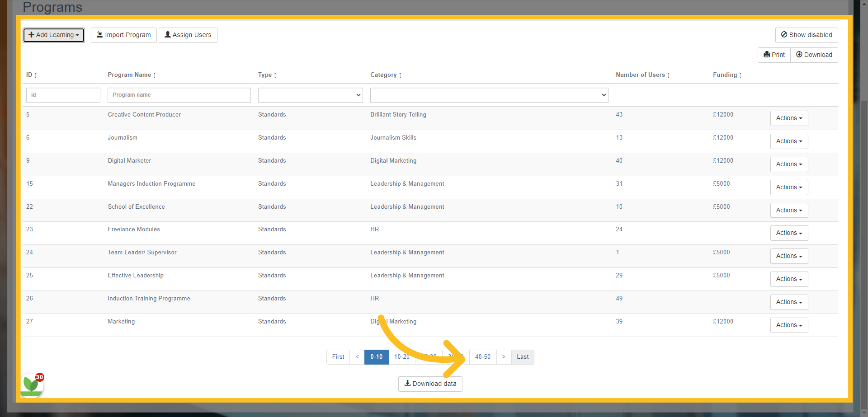The width and height of the screenshot is (868, 417).
Task: Sort table by ID column
Action: click(32, 75)
